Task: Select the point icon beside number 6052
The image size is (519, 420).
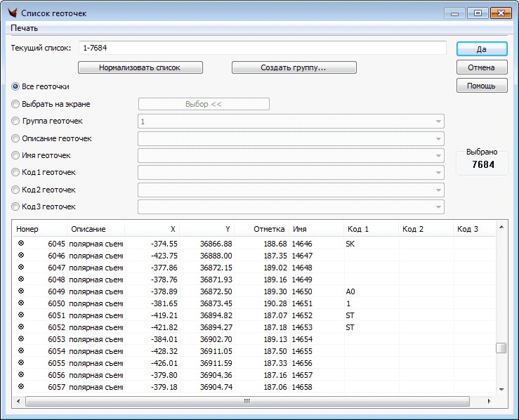Action: (x=20, y=327)
